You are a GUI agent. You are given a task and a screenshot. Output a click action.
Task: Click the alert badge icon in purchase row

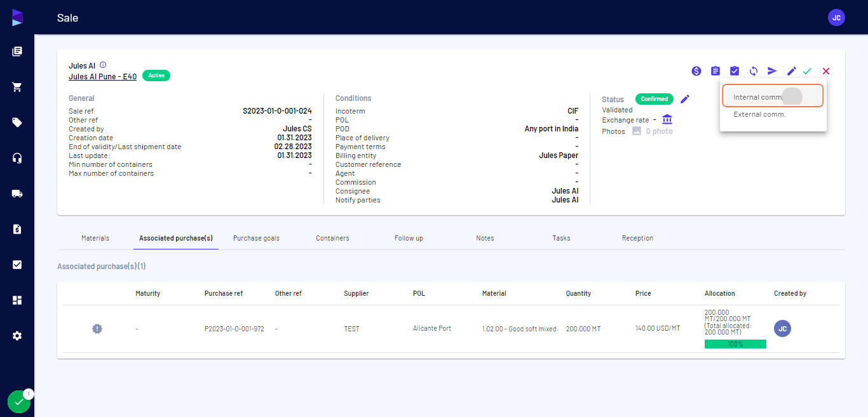tap(97, 329)
